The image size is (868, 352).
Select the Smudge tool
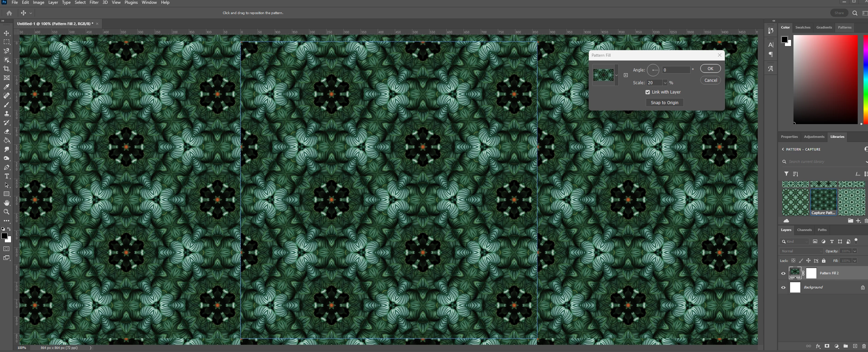tap(7, 149)
